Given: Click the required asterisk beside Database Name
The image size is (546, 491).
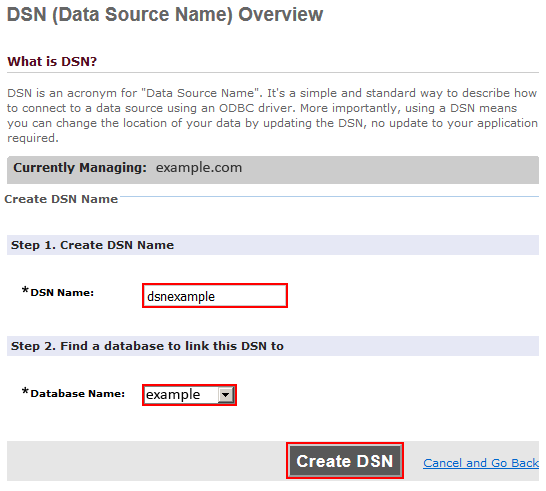Looking at the screenshot, I should (x=25, y=391).
